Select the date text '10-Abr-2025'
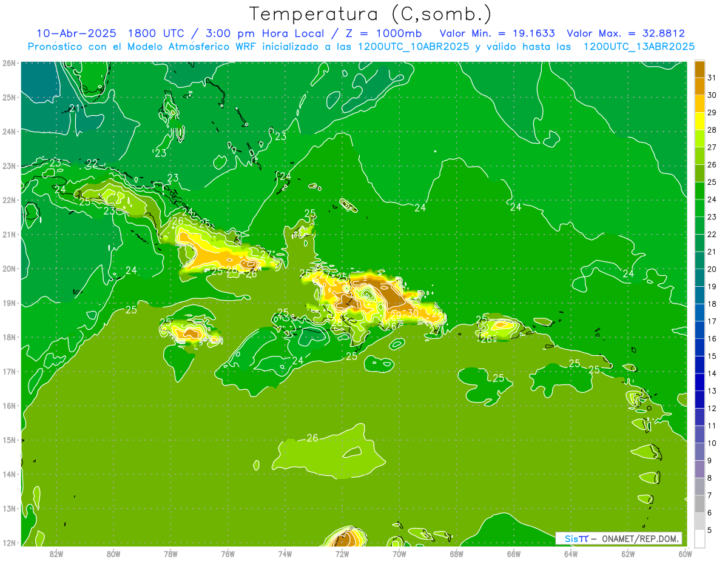The width and height of the screenshot is (728, 562). (76, 33)
